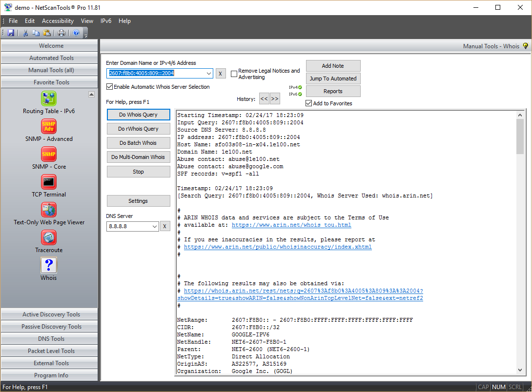Launch the SNMP - Advanced tool icon
Image resolution: width=532 pixels, height=392 pixels.
pyautogui.click(x=49, y=126)
